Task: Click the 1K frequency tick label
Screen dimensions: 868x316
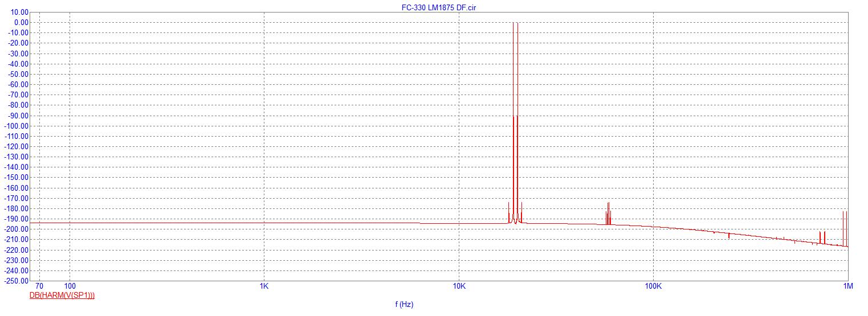Action: (264, 286)
